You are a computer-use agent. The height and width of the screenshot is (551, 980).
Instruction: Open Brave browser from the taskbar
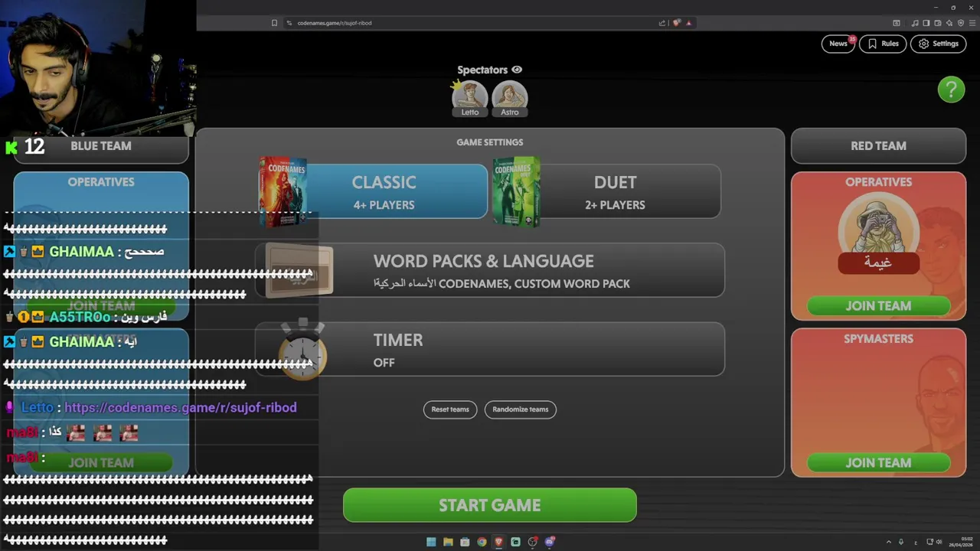point(498,542)
